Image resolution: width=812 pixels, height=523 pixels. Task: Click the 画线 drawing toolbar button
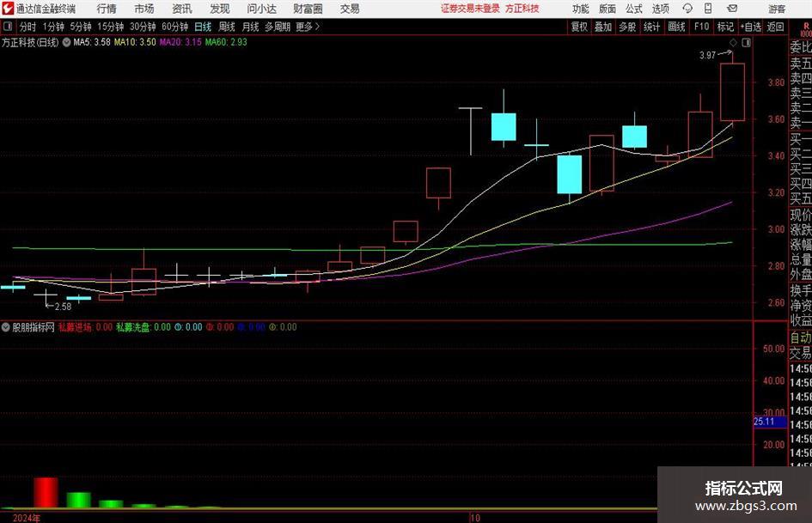coord(676,27)
